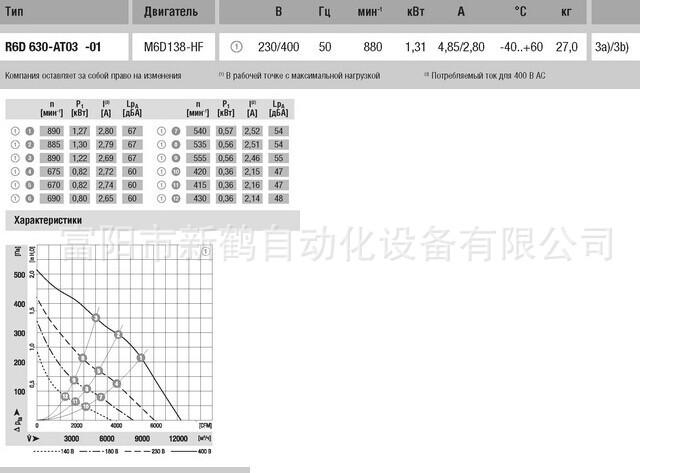
Task: Select the row 7 number badge in the data table
Action: coord(175,131)
